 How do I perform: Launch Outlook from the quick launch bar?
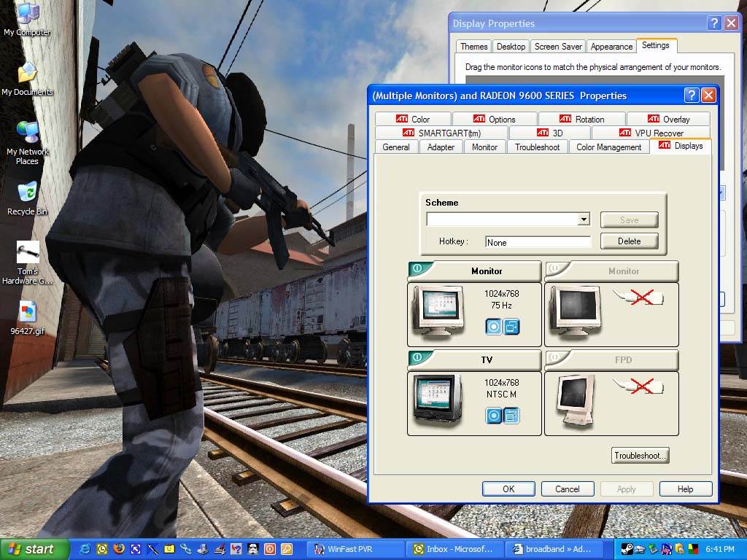tap(102, 549)
